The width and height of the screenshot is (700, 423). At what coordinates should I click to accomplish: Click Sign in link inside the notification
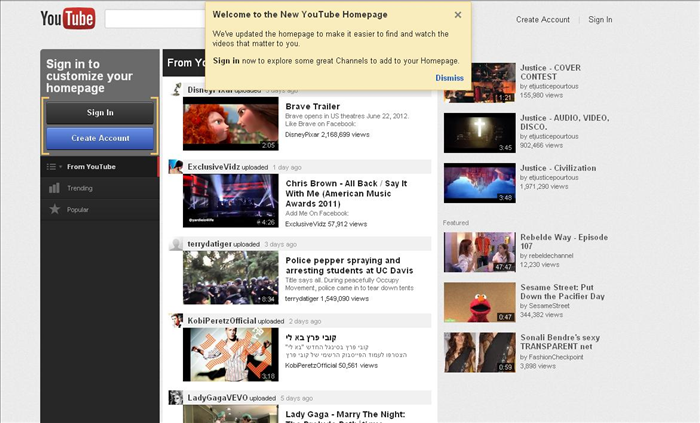click(x=226, y=61)
